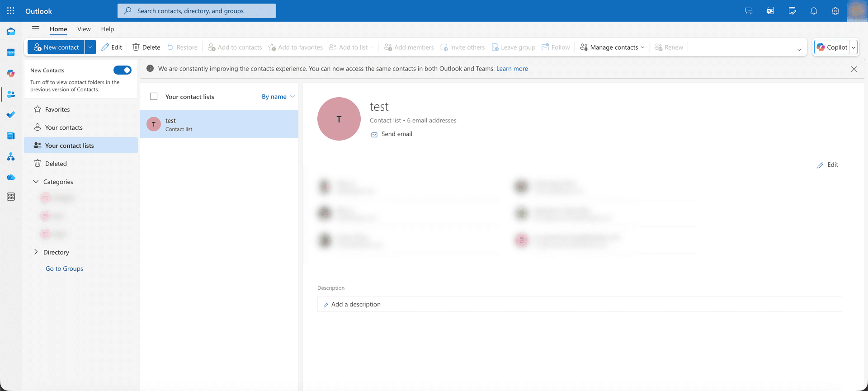Screen dimensions: 868x391
Task: Open the Manage contacts dropdown
Action: point(613,47)
